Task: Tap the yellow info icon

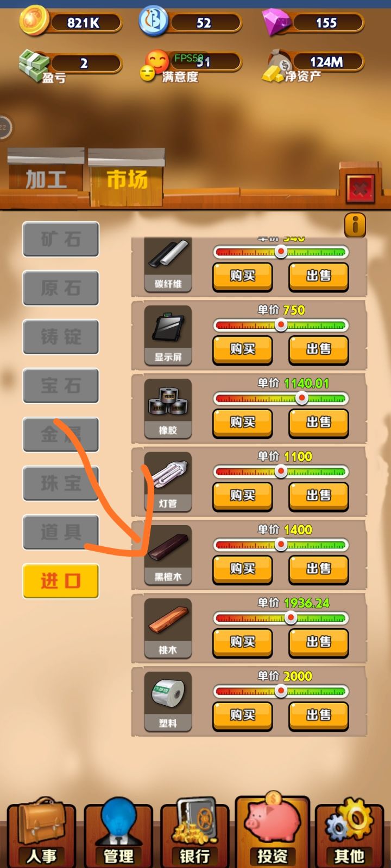Action: click(x=355, y=225)
